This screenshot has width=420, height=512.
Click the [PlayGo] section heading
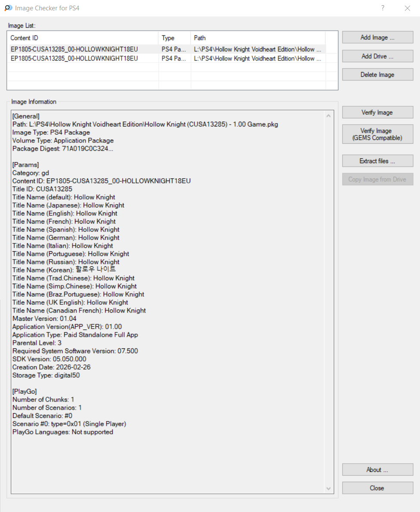pos(25,392)
